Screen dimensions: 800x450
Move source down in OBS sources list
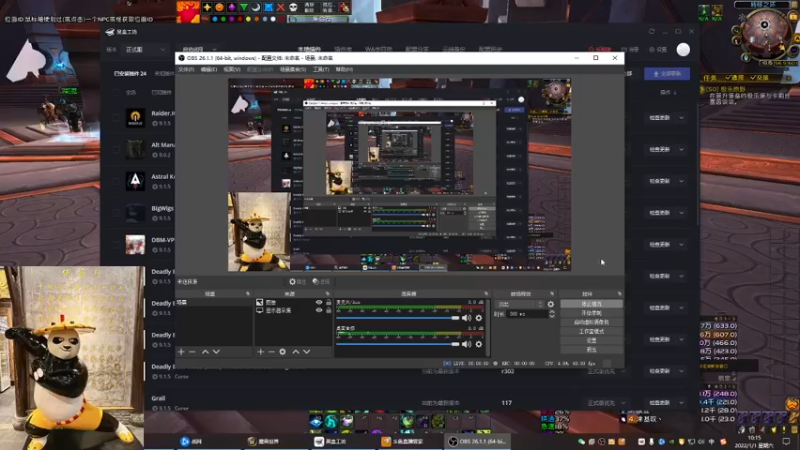click(x=307, y=352)
